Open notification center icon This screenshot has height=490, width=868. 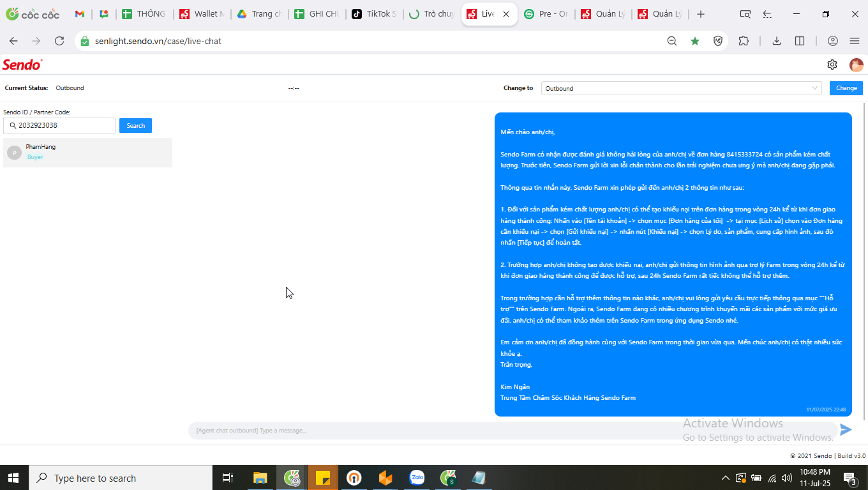tap(850, 478)
